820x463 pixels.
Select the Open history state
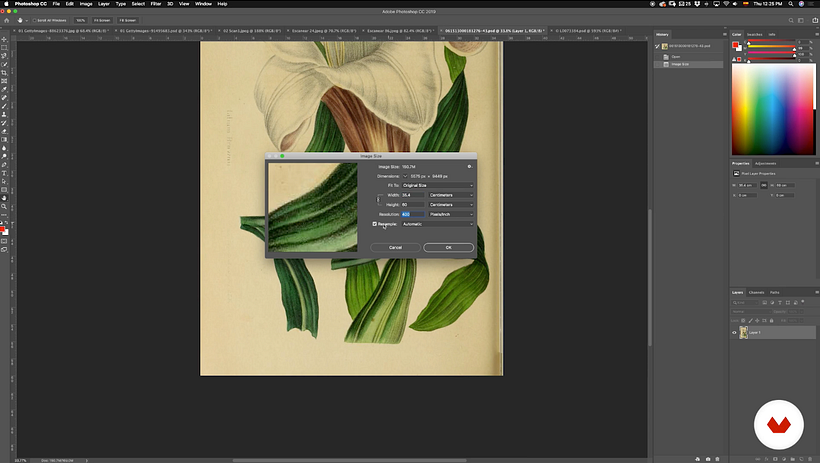click(x=689, y=57)
